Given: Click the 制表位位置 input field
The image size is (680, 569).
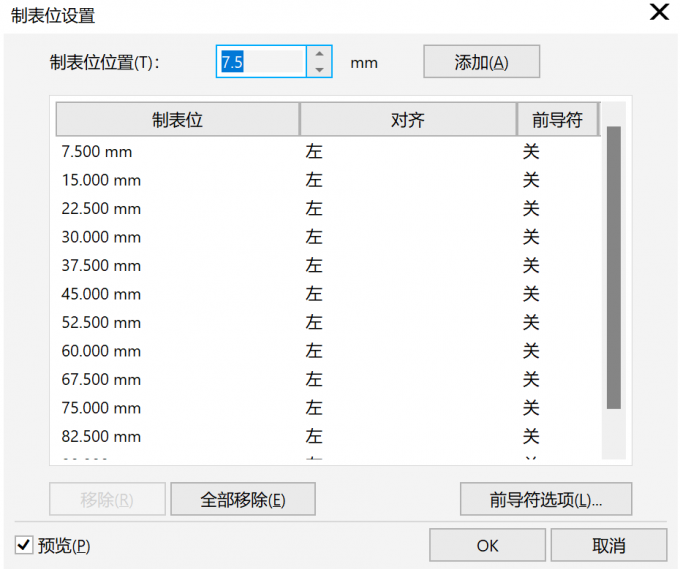Looking at the screenshot, I should click(x=262, y=62).
